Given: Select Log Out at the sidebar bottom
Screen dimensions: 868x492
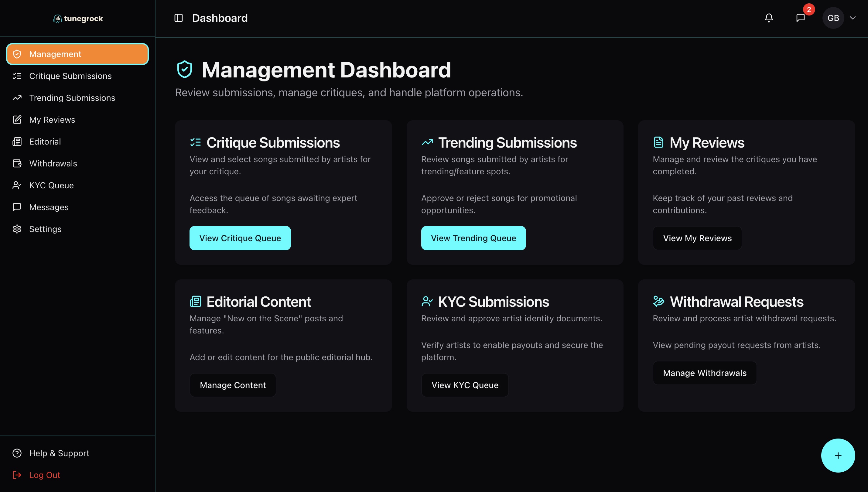Looking at the screenshot, I should (x=44, y=475).
